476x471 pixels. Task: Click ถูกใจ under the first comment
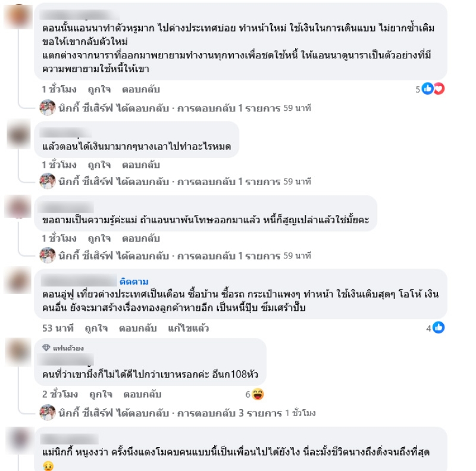click(99, 89)
